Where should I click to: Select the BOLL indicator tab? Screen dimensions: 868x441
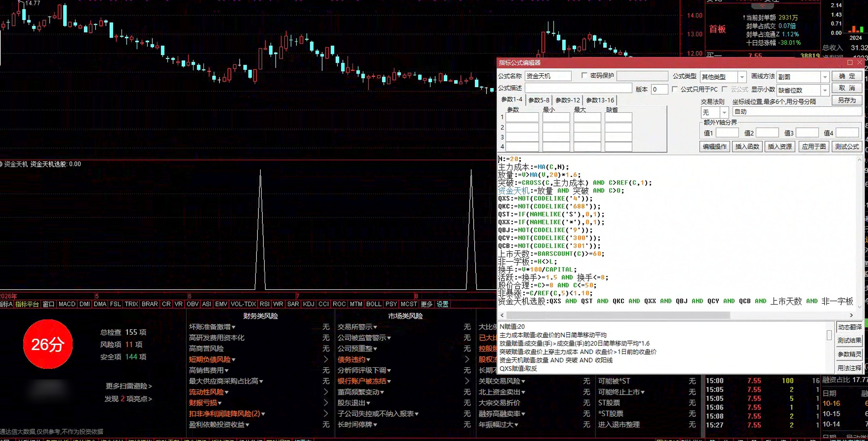pos(374,304)
